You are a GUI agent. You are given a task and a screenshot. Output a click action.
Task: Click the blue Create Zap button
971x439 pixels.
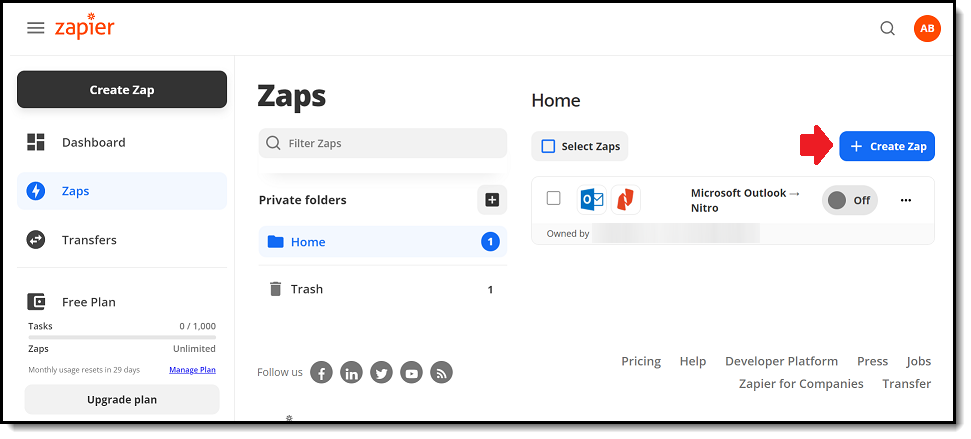pos(887,146)
